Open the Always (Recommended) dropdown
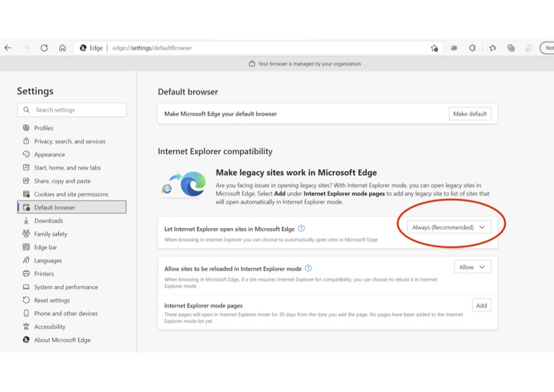Viewport: 554px width, 392px height. tap(449, 227)
